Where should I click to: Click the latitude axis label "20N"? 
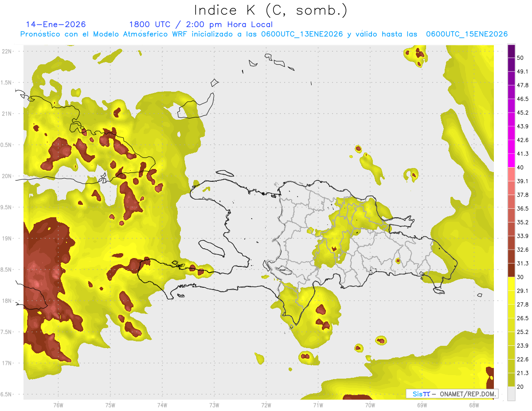(7, 176)
